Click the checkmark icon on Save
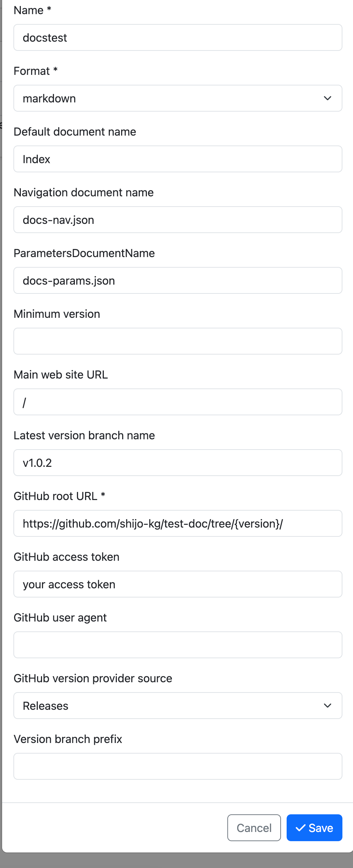Screen dimensions: 353x868 (x=300, y=828)
